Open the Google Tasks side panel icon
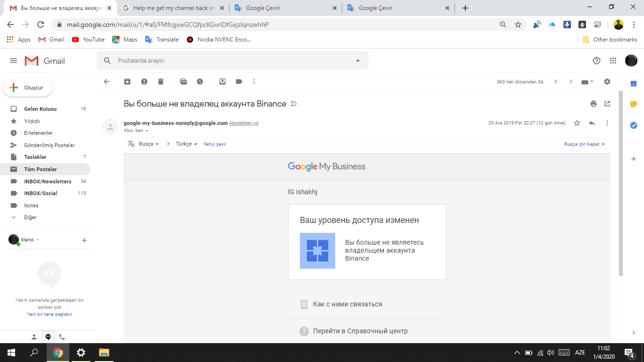Screen dimensions: 644x362 click(x=634, y=125)
